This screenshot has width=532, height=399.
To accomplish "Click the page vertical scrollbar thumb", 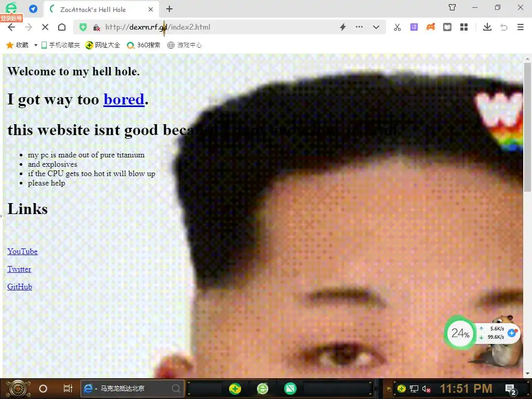I will [x=527, y=127].
